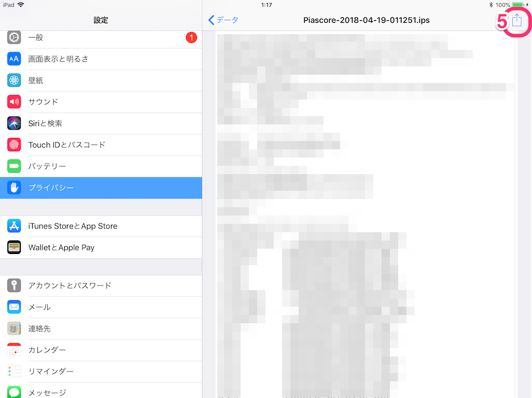Tap the battery indicator in status bar

pyautogui.click(x=518, y=5)
